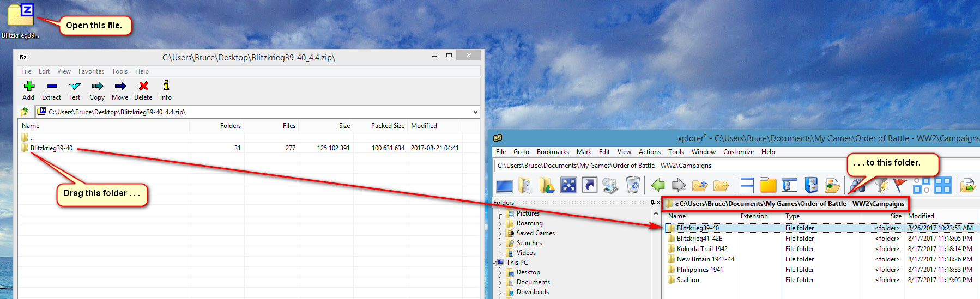Click the shortcut arrow icon in xplorer2 toolbar

pos(590,186)
